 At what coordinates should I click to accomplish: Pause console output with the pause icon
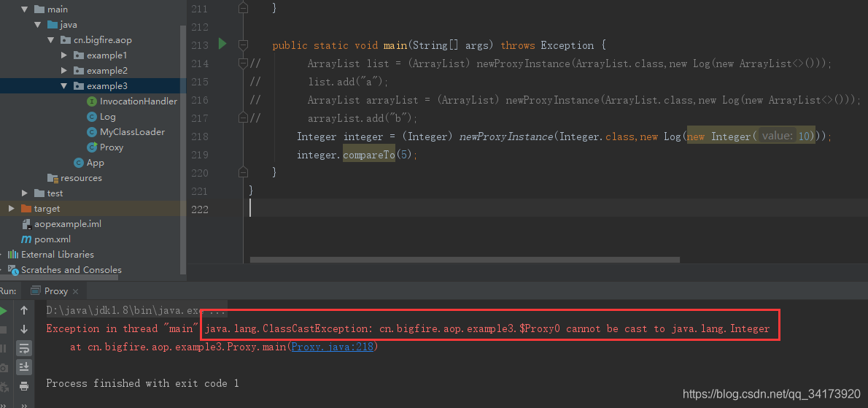click(x=3, y=348)
